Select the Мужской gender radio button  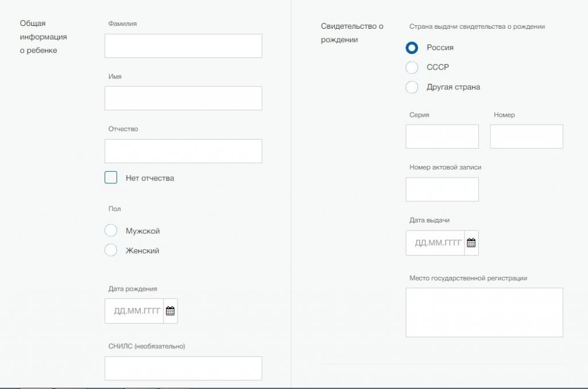pyautogui.click(x=111, y=230)
